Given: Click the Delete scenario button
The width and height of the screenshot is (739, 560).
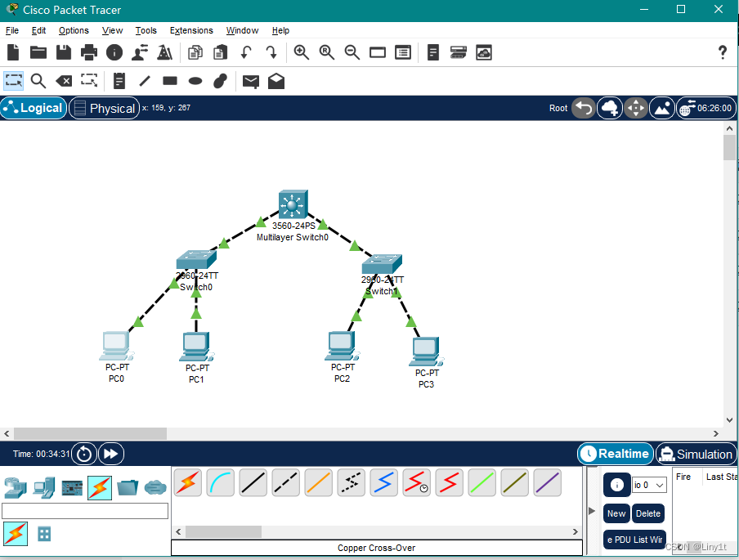Looking at the screenshot, I should pyautogui.click(x=647, y=513).
